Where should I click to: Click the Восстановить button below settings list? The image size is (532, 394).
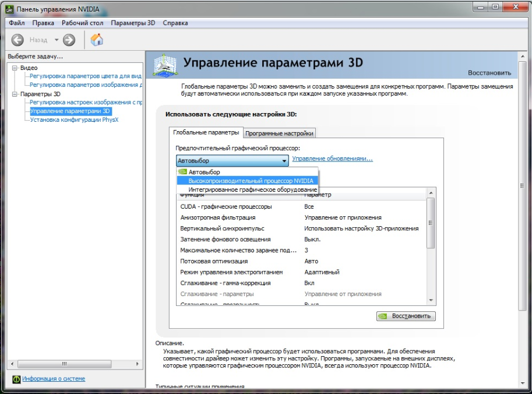406,316
